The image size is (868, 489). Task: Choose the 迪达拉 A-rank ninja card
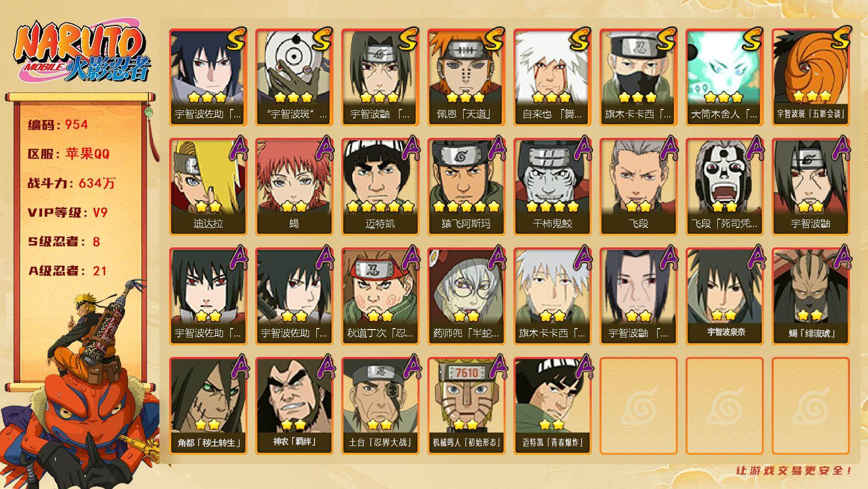(208, 187)
